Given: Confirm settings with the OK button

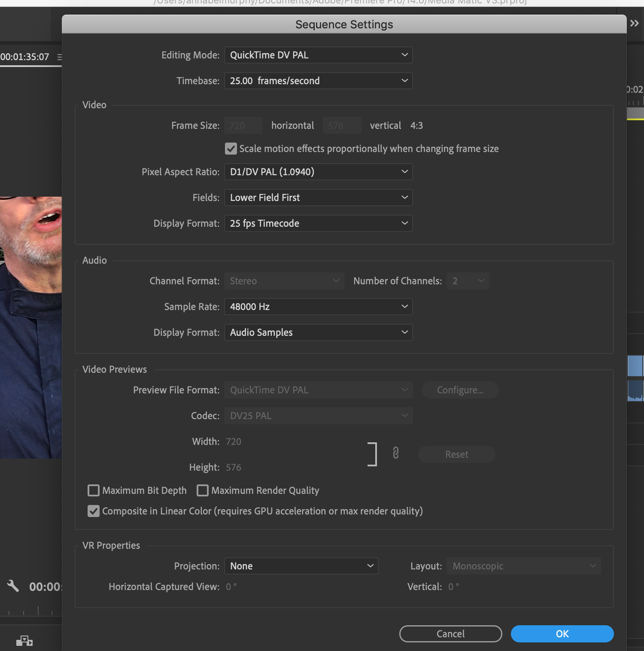Looking at the screenshot, I should click(x=562, y=634).
